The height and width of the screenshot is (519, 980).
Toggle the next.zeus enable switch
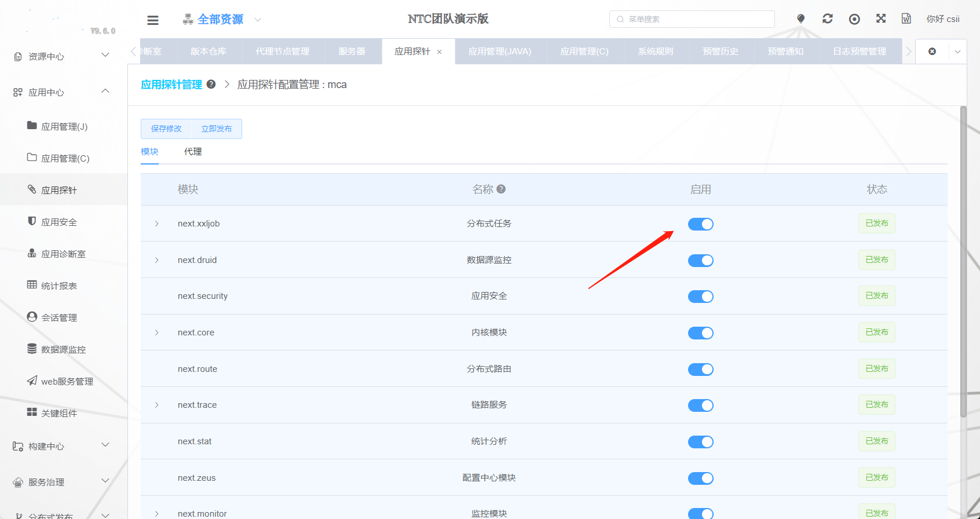[700, 478]
